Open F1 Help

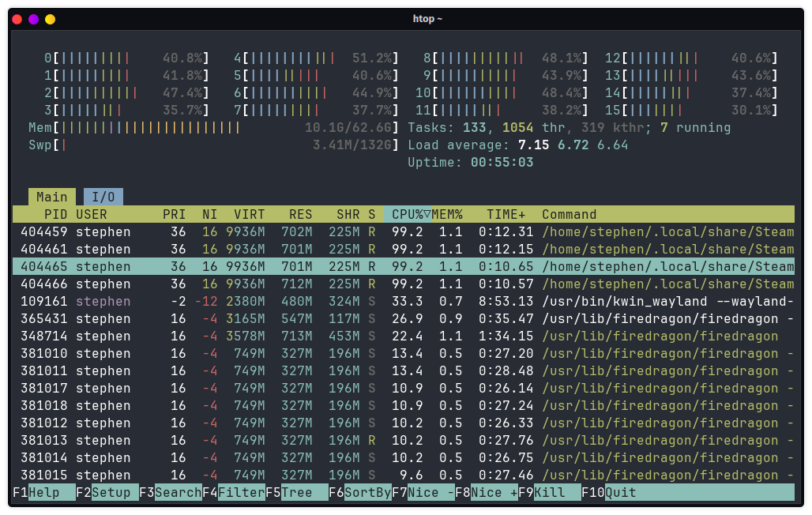click(x=44, y=492)
